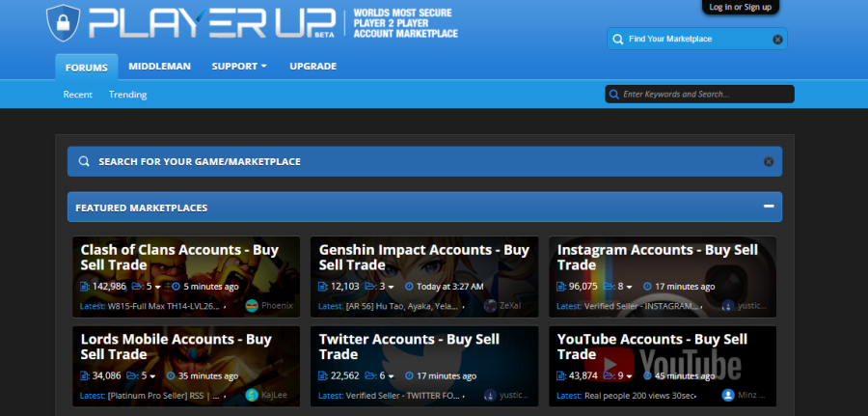Expand subforums dropdown on Twitter Accounts card
868x416 pixels.
pos(391,376)
